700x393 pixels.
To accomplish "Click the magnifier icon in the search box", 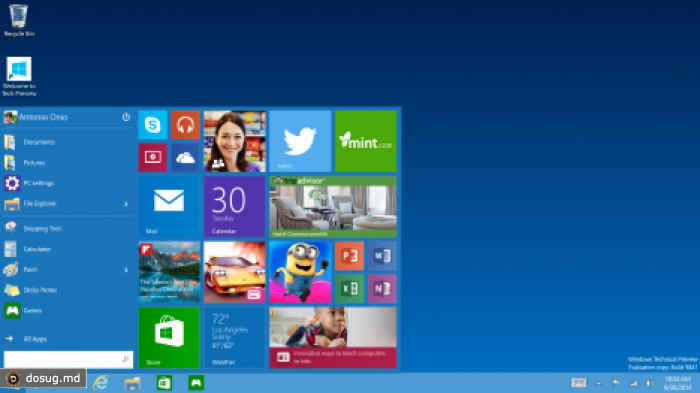I will (125, 359).
